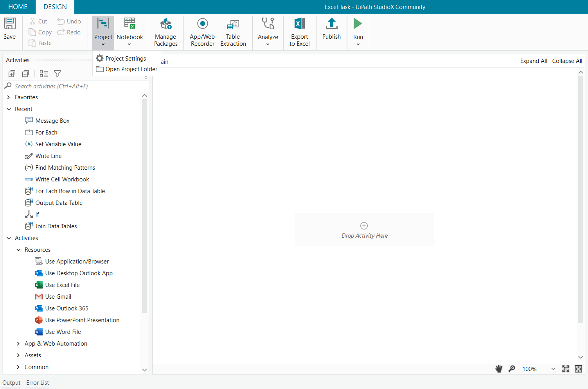Select Use Excel File activity
Screen dimensions: 588x389
[x=62, y=285]
